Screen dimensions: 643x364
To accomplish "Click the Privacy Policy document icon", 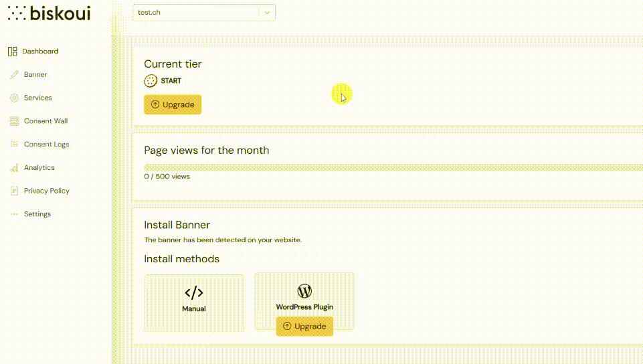I will click(14, 191).
